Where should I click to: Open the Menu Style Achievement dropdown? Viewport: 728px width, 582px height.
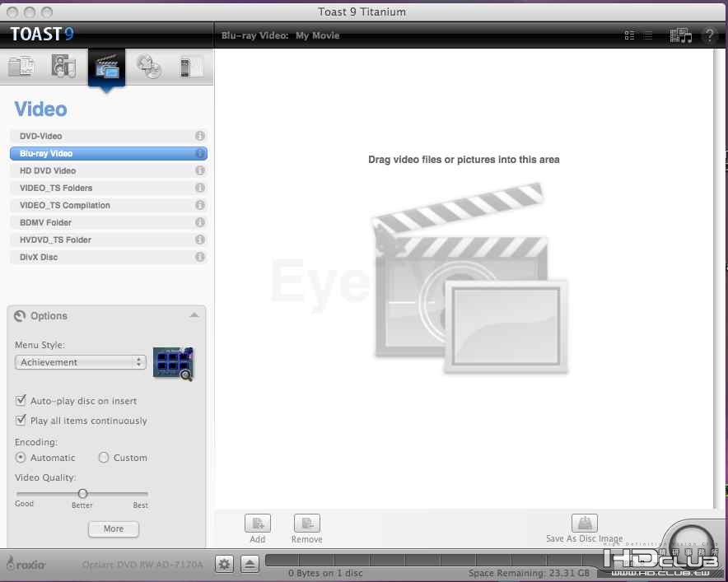click(81, 362)
